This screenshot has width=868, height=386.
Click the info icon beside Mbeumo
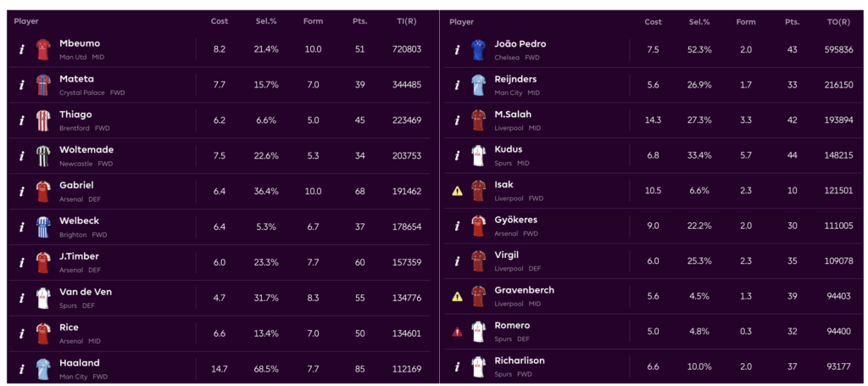pyautogui.click(x=22, y=50)
